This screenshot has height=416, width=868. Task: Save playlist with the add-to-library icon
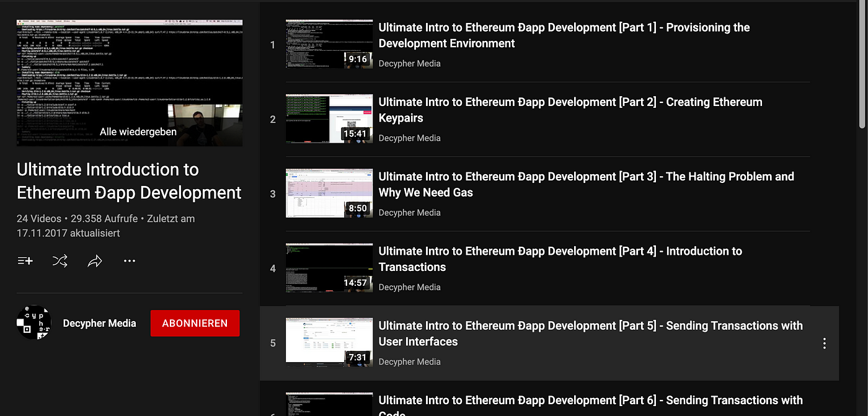25,261
